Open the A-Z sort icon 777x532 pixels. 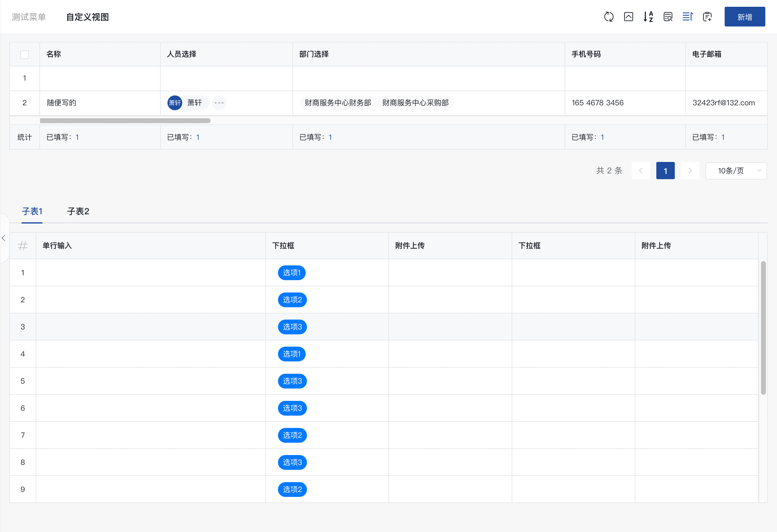point(648,17)
